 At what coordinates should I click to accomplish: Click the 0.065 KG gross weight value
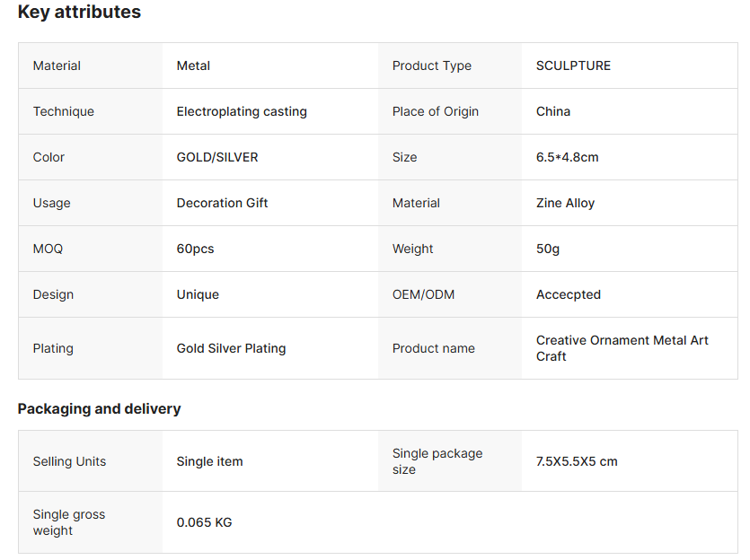click(x=204, y=522)
